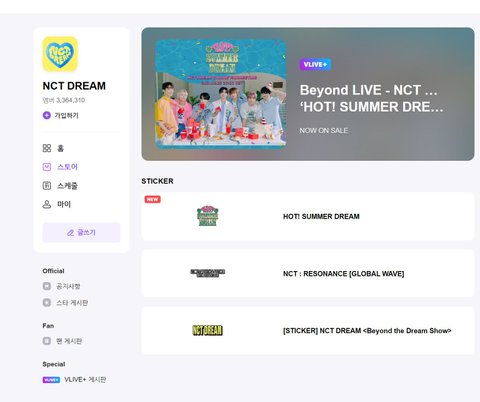Open NCT : RESONANCE [GLOBAL WAVE] sticker
Screen dimensions: 480x402
pyautogui.click(x=308, y=273)
